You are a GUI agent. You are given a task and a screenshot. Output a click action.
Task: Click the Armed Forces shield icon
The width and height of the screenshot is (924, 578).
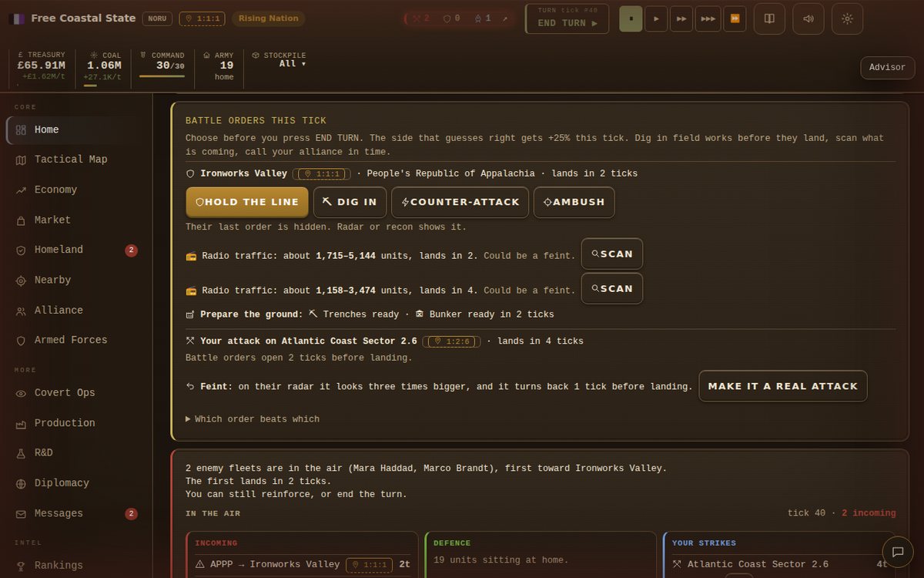coord(21,341)
